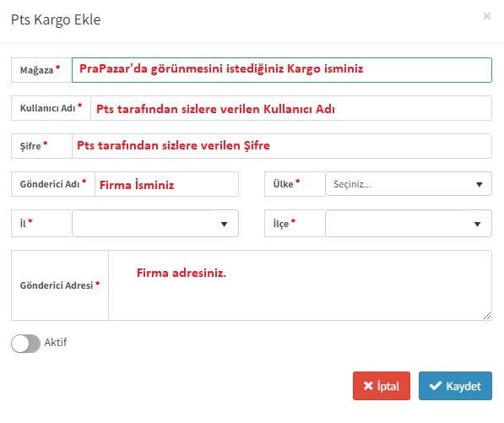Toggle the Aktif switch on
The height and width of the screenshot is (423, 504).
coord(25,344)
